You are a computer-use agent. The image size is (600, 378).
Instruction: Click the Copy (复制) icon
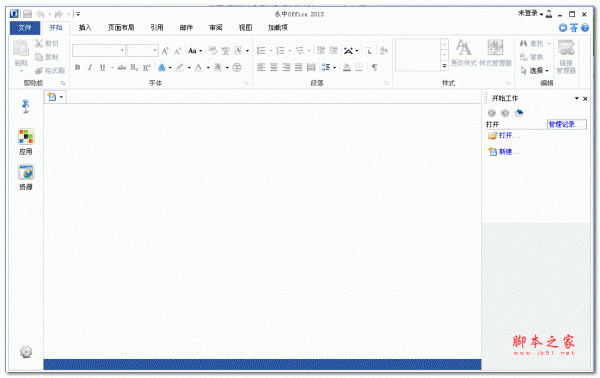pos(39,57)
